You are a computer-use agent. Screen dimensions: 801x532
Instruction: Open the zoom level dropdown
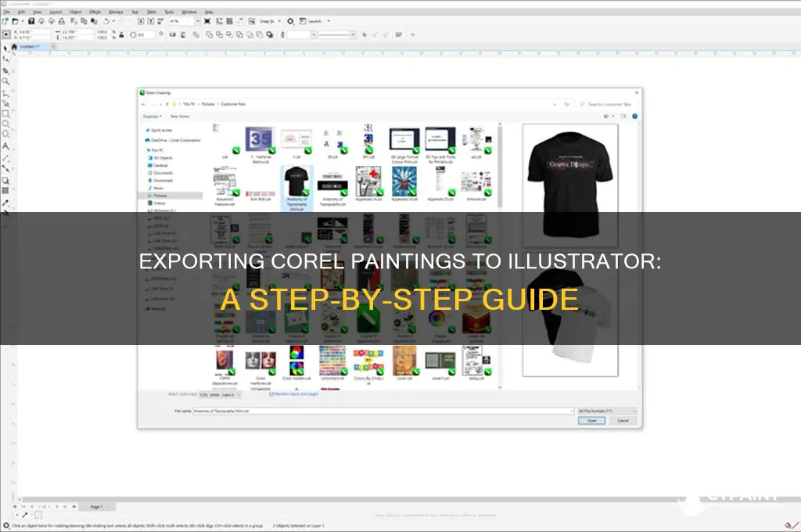198,21
